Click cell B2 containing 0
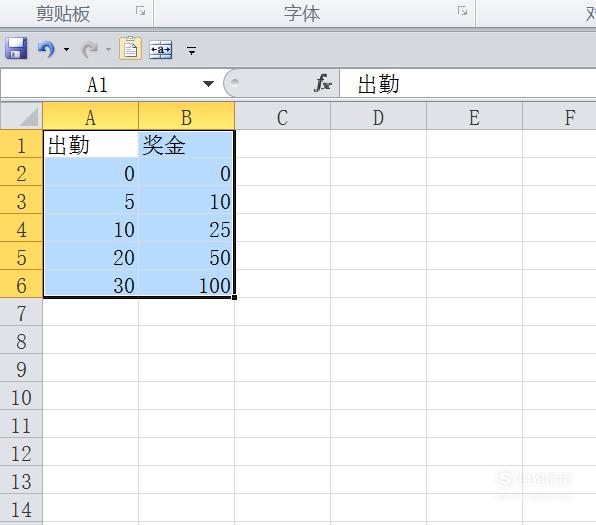The height and width of the screenshot is (525, 596). coord(187,172)
